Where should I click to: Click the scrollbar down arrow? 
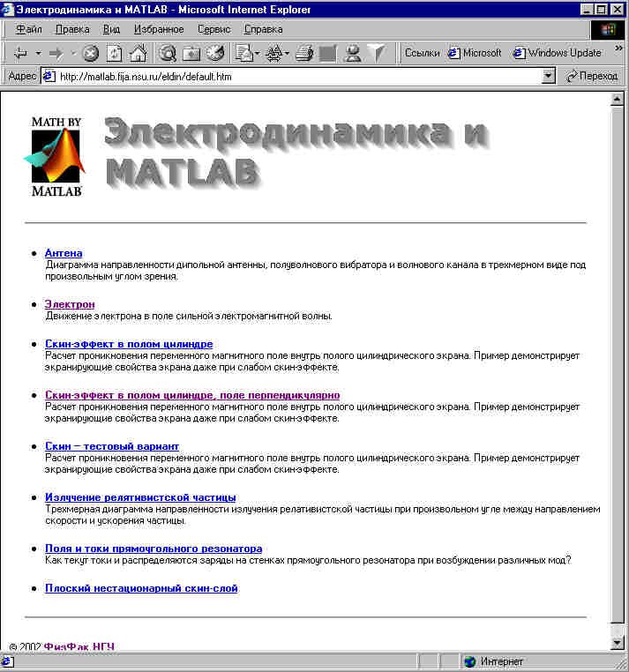click(x=617, y=642)
